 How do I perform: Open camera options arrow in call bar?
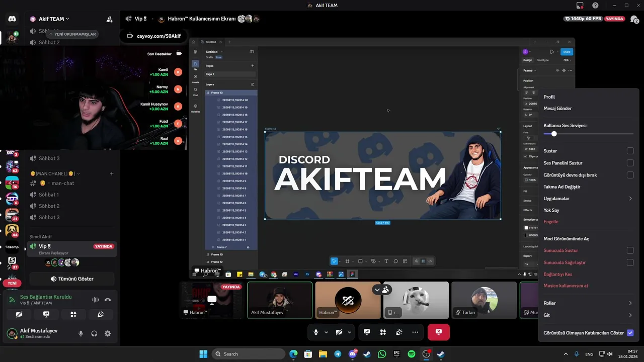(349, 332)
